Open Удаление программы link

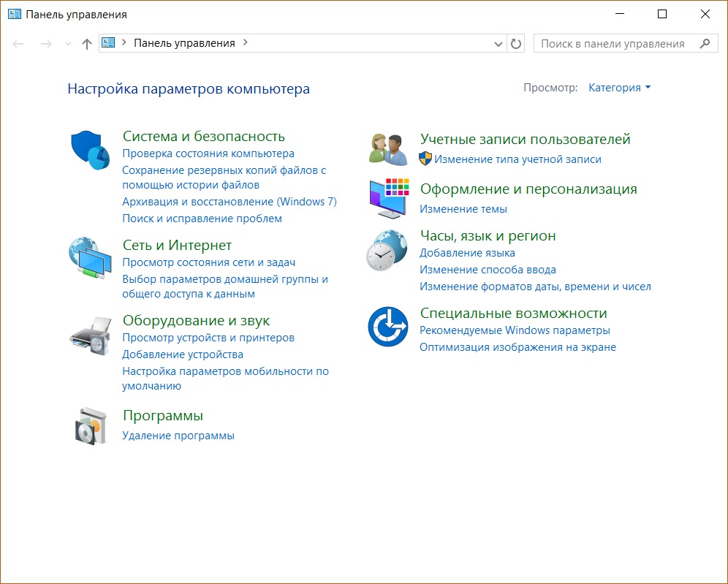click(178, 436)
